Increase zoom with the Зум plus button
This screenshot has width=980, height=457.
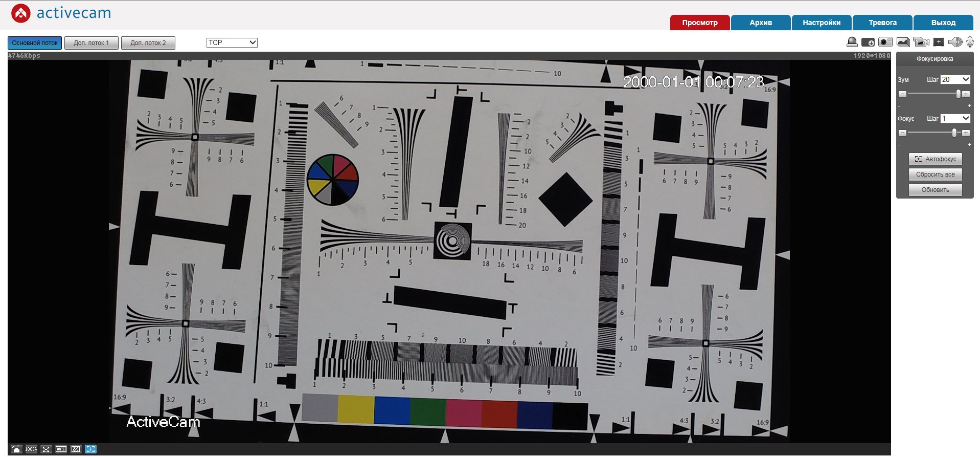point(966,94)
